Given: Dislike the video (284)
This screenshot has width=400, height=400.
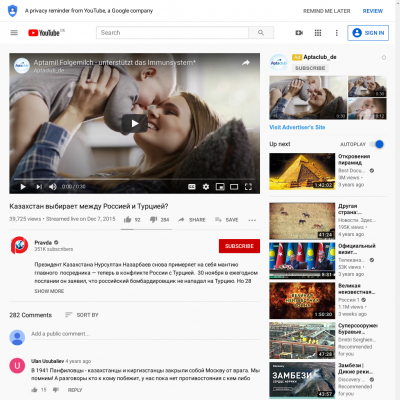Looking at the screenshot, I should click(x=160, y=220).
